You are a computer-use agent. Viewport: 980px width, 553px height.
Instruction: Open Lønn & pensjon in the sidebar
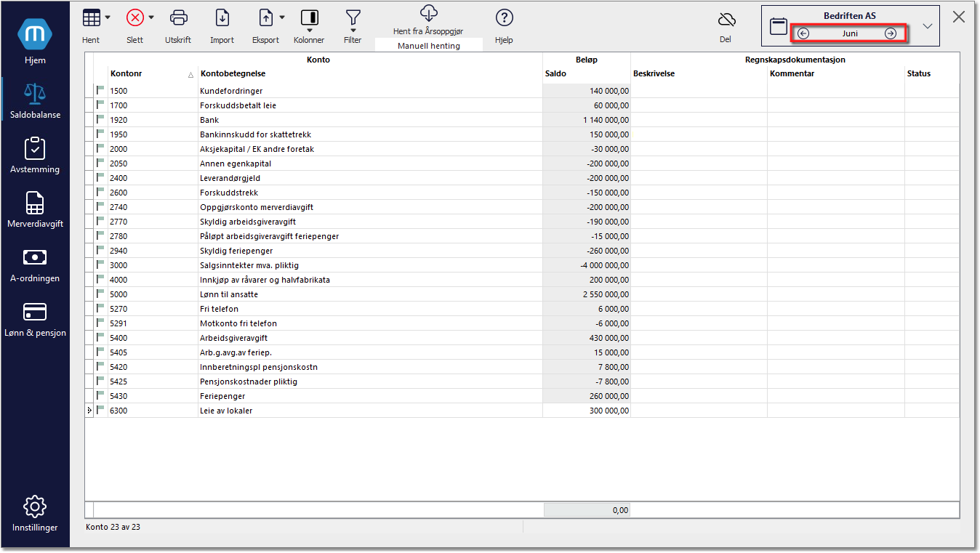(35, 318)
